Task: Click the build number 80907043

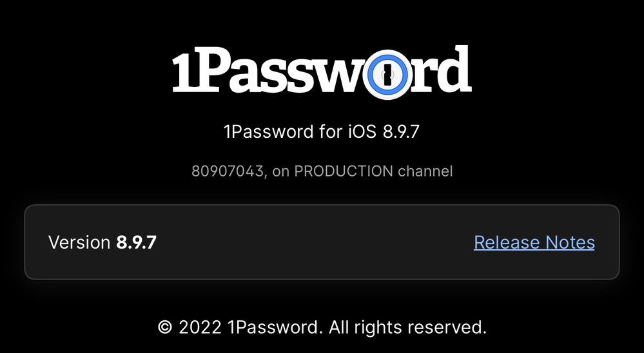Action: (228, 171)
